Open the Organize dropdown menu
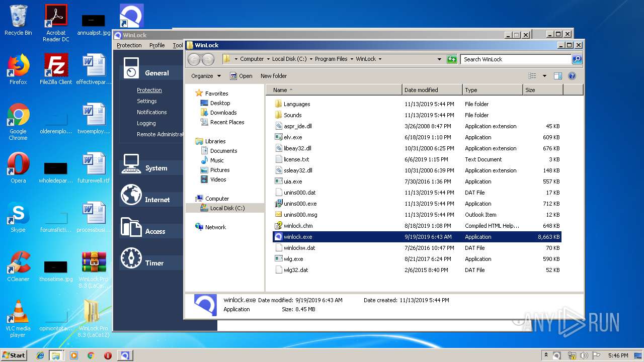Image resolution: width=644 pixels, height=362 pixels. coord(206,76)
